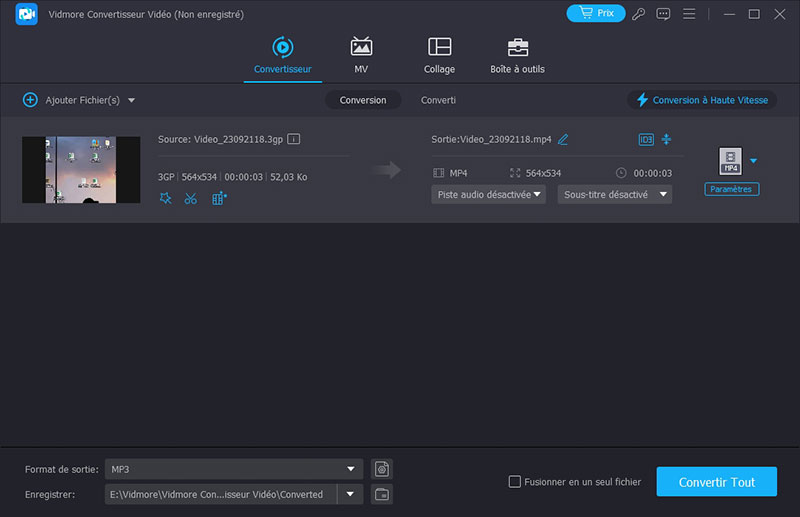Click the Convertir Tout button
Image resolution: width=800 pixels, height=517 pixels.
click(716, 482)
